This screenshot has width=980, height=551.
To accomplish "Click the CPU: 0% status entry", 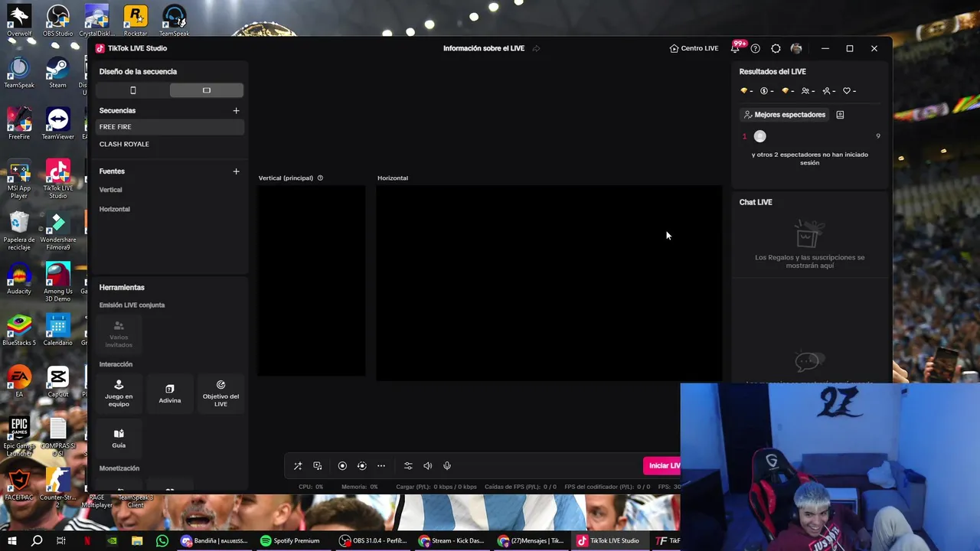I will pyautogui.click(x=311, y=487).
